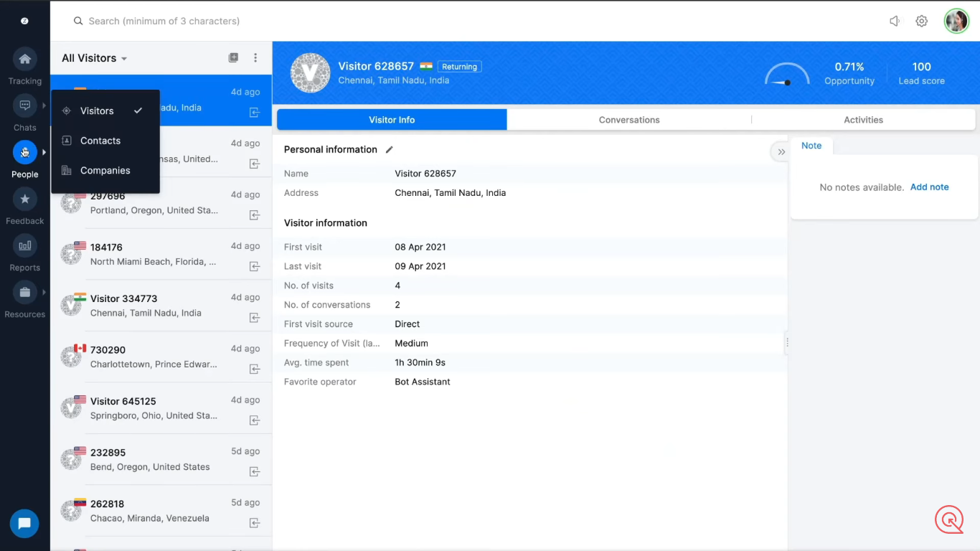Select visitor 730290 from Charlottetown
This screenshot has height=551, width=980.
(161, 357)
